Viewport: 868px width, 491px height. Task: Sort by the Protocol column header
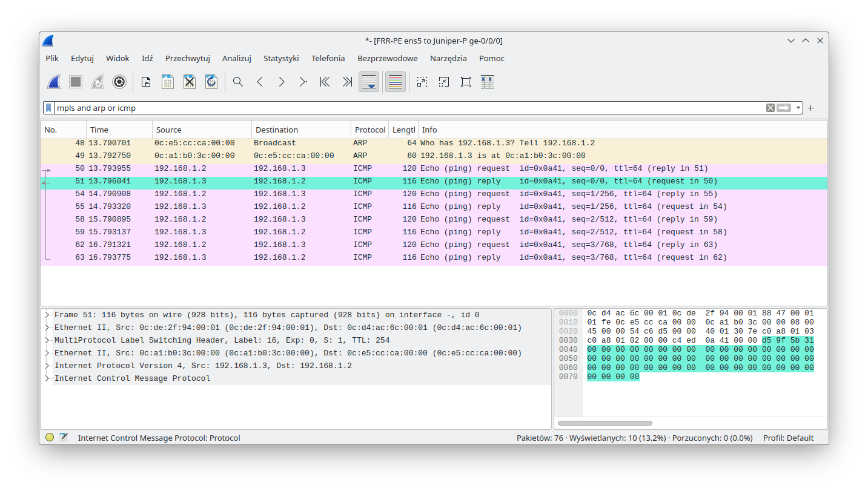[x=370, y=130]
